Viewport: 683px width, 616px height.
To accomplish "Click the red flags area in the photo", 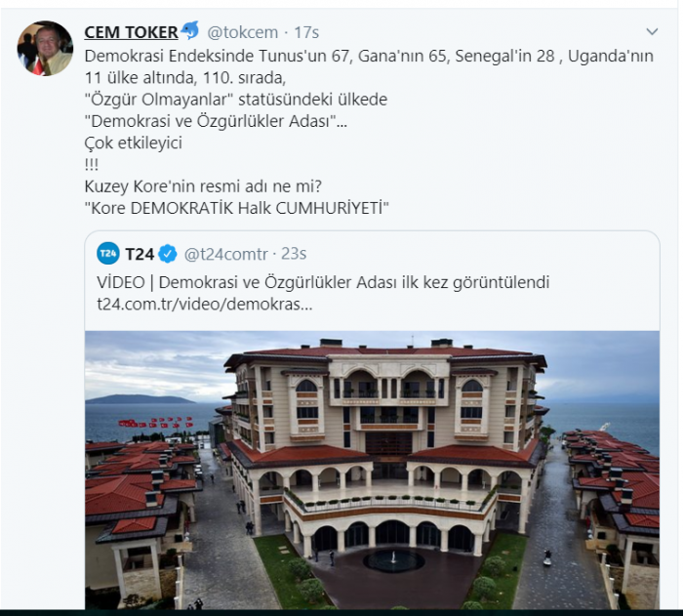I will tap(155, 423).
